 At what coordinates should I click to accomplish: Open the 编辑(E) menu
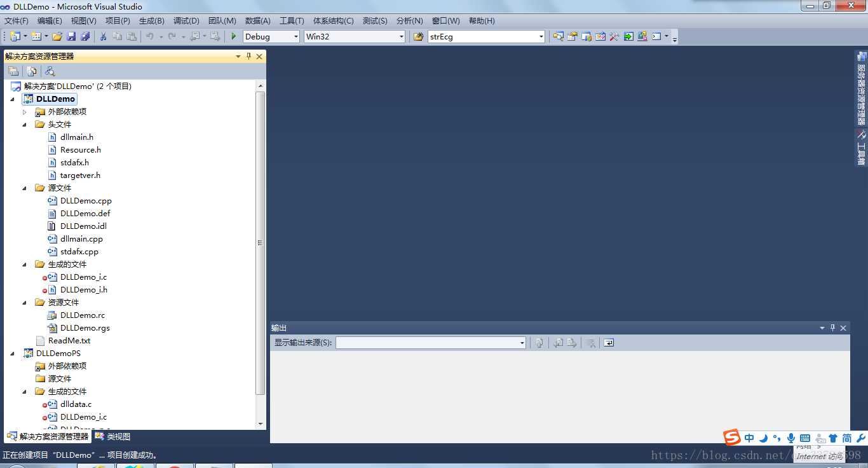coord(50,20)
